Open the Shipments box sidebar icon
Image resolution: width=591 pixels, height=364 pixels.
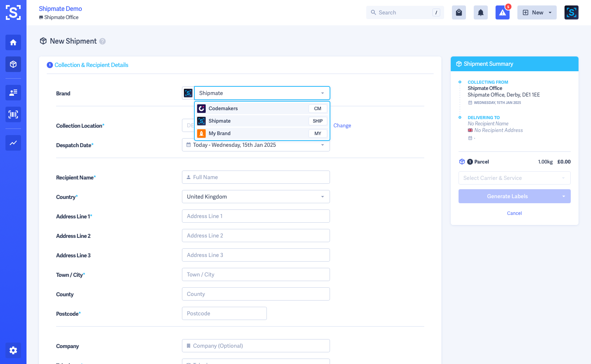(13, 64)
